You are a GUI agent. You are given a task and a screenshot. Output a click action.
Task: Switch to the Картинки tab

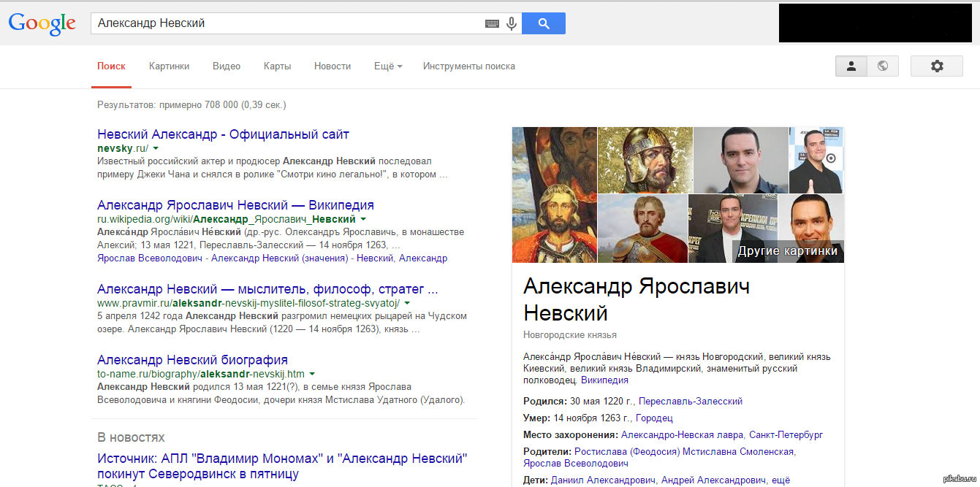(x=169, y=66)
